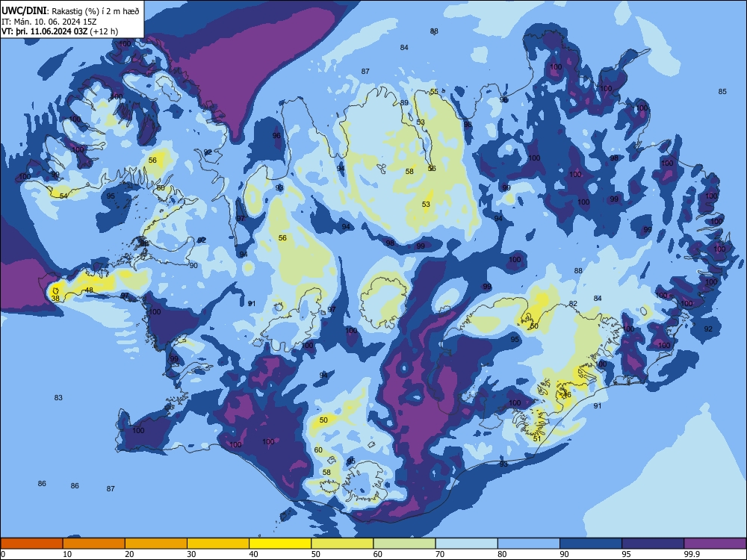The width and height of the screenshot is (747, 560).
Task: Click the map humidity value '48'
Action: coord(89,290)
